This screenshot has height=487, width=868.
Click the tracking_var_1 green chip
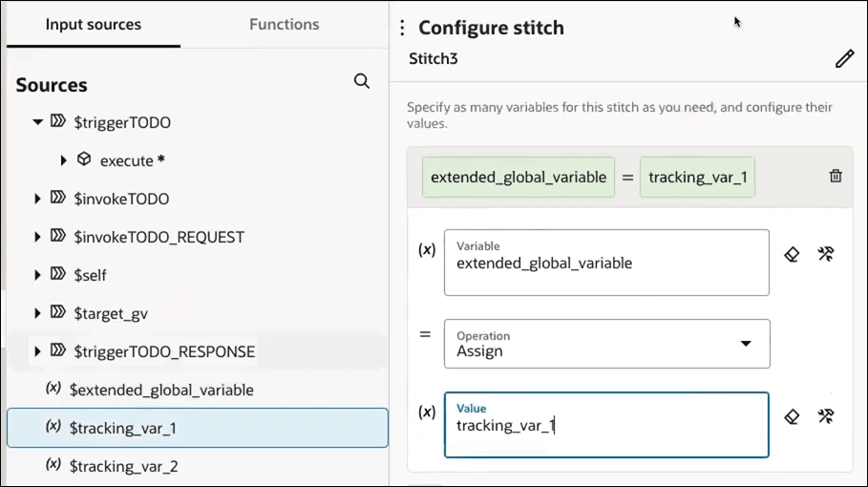click(x=697, y=177)
